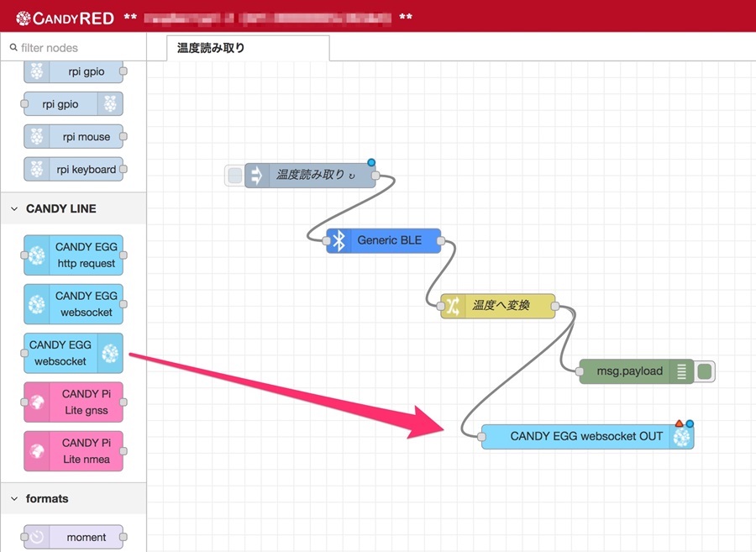The image size is (756, 552).
Task: Select the 温度へ変換 change node label
Action: [501, 305]
